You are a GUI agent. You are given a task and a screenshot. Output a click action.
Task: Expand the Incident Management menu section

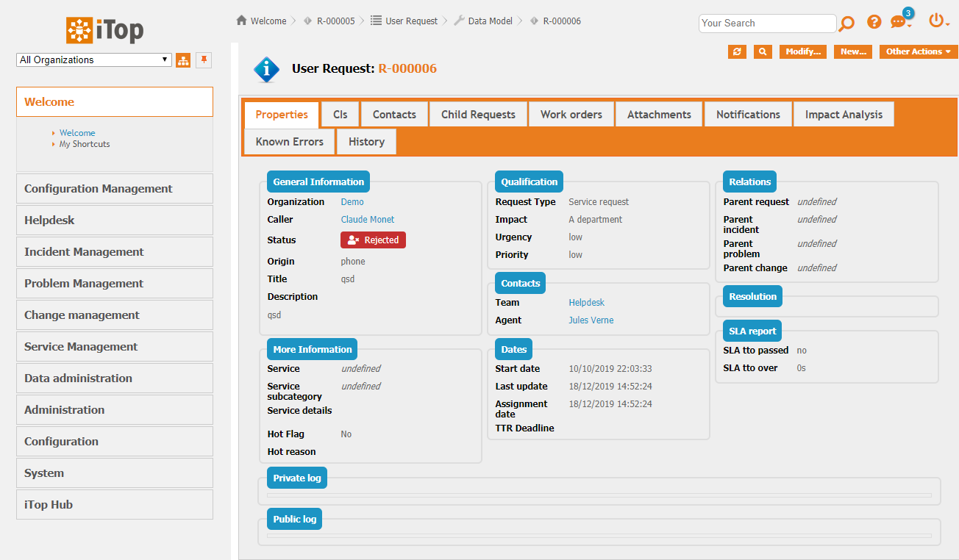[114, 252]
